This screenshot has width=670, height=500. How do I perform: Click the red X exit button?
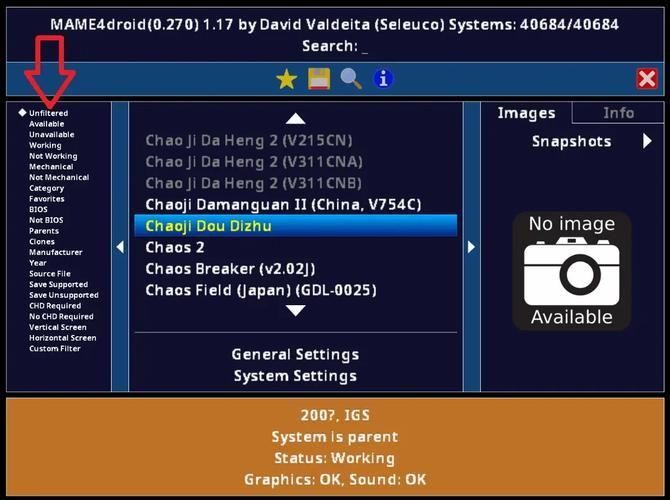[647, 79]
